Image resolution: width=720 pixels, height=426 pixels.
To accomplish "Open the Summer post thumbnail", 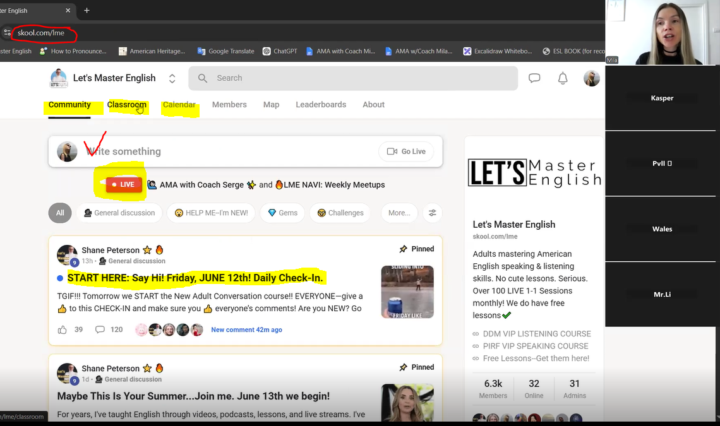I will pyautogui.click(x=407, y=402).
